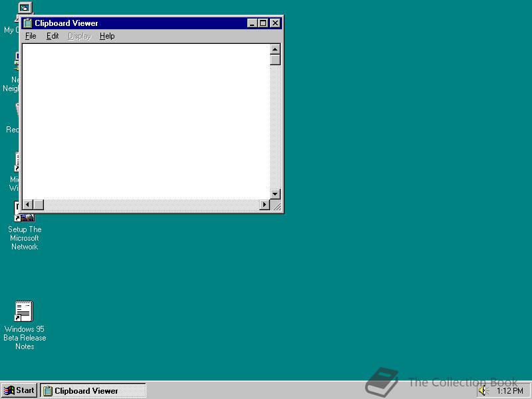Minimize the Clipboard Viewer window

coord(252,23)
